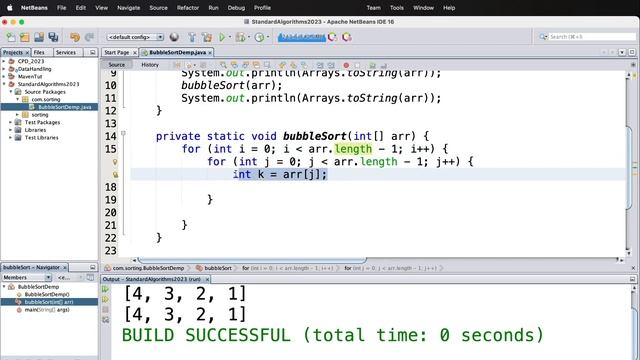Collapse the StandardAlgorithms2023 project node

(4, 84)
